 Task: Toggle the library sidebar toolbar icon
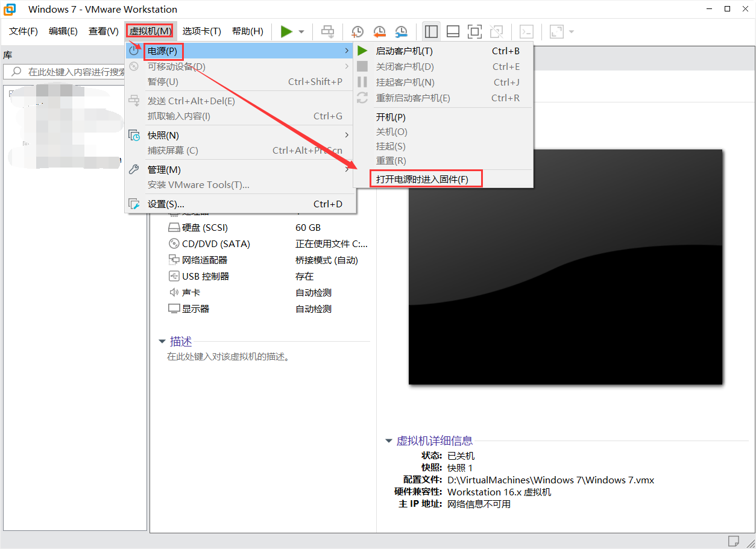(x=431, y=31)
